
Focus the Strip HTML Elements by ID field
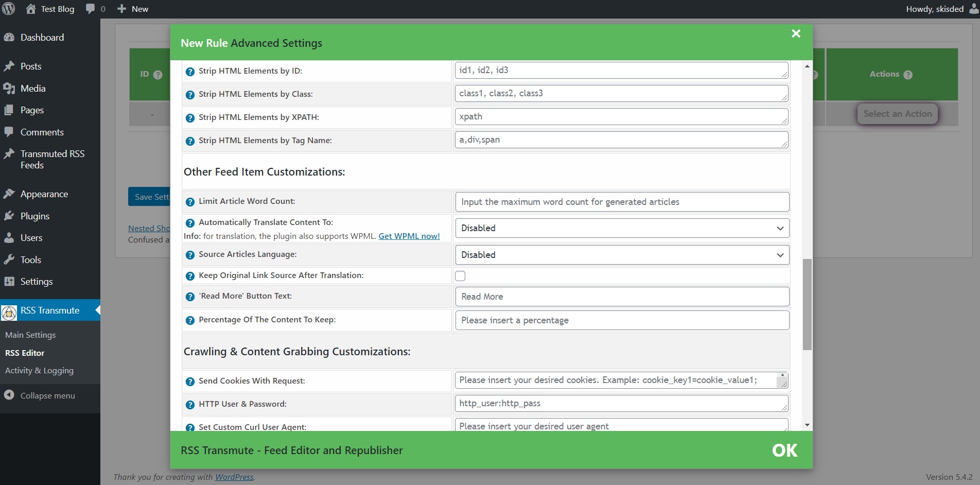(621, 71)
